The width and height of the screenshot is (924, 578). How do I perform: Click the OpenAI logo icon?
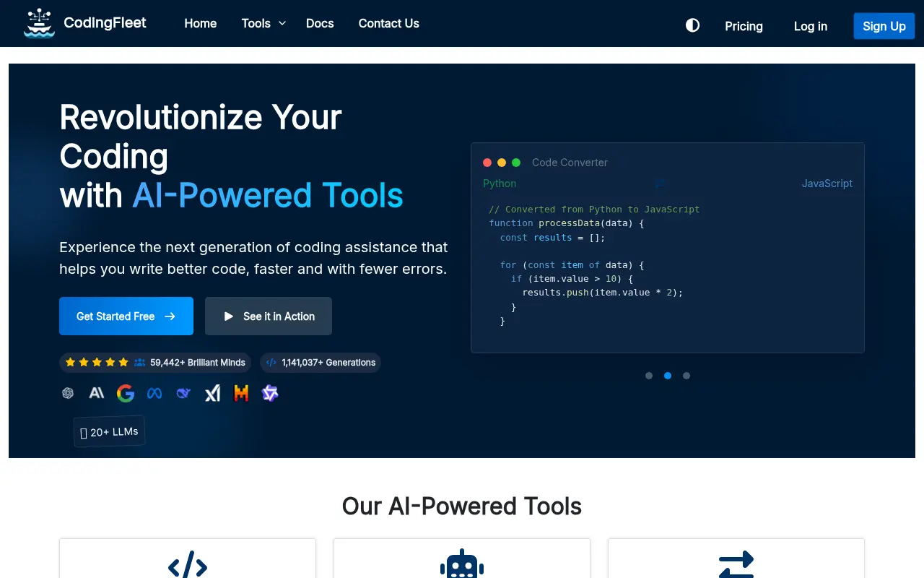pyautogui.click(x=68, y=393)
